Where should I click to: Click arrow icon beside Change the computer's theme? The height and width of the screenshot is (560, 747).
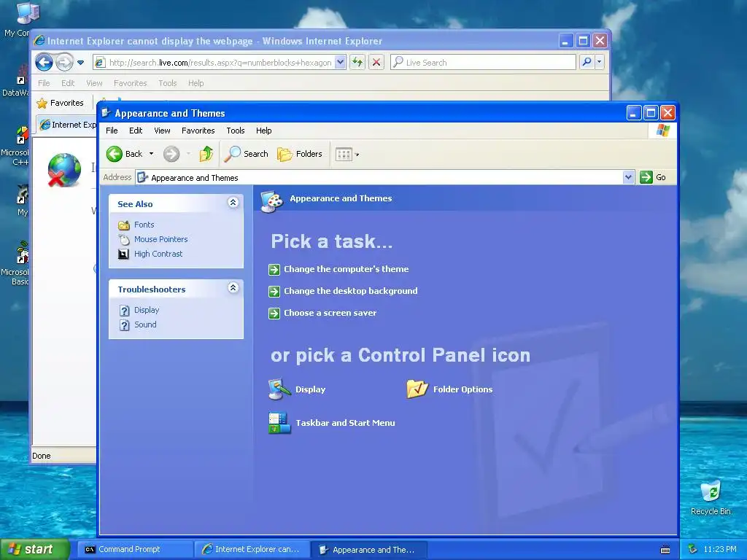pyautogui.click(x=274, y=270)
